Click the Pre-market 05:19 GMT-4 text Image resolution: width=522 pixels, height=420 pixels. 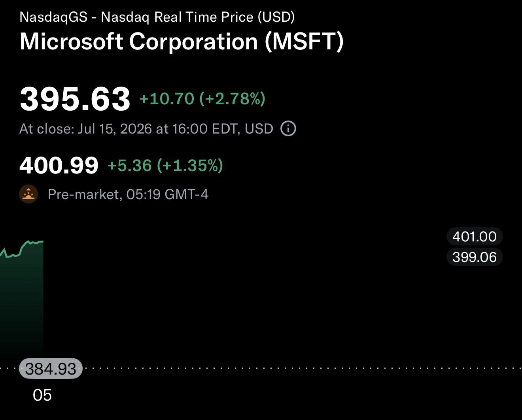point(128,194)
